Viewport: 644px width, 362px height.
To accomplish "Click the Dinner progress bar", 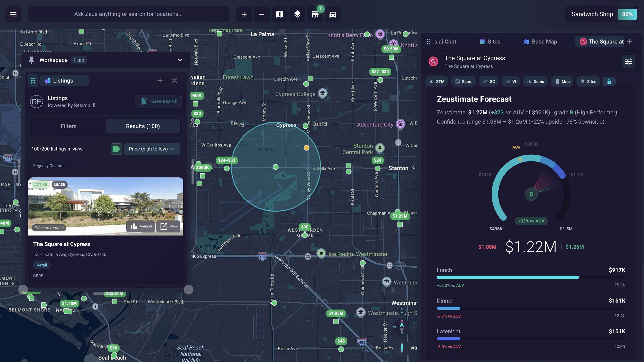I will click(531, 308).
